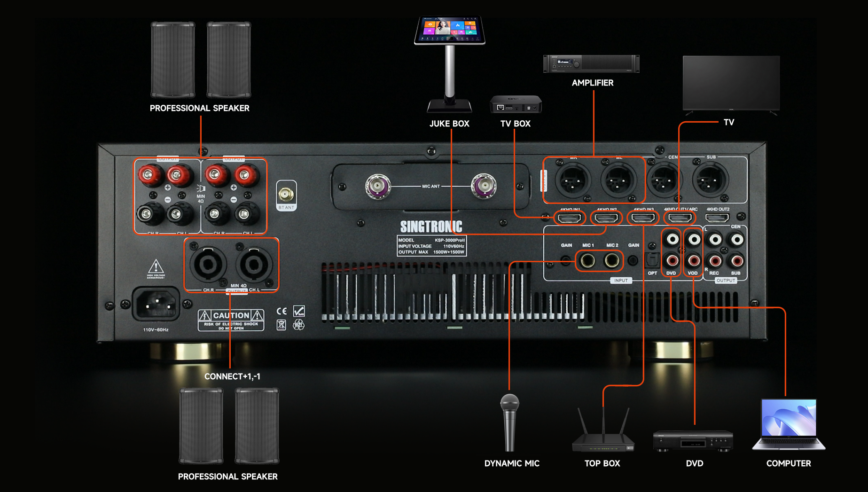Click the 4KHD IN3 HDMI port
This screenshot has height=492, width=868.
pyautogui.click(x=643, y=218)
